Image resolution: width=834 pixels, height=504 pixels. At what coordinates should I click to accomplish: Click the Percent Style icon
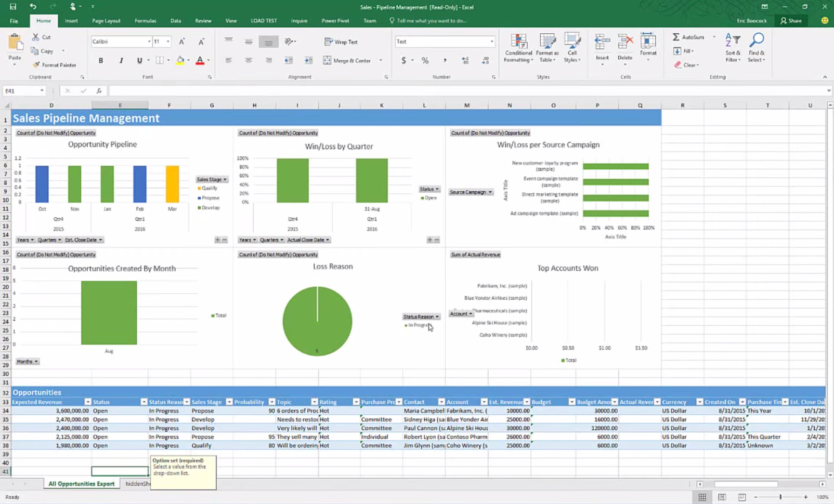424,61
